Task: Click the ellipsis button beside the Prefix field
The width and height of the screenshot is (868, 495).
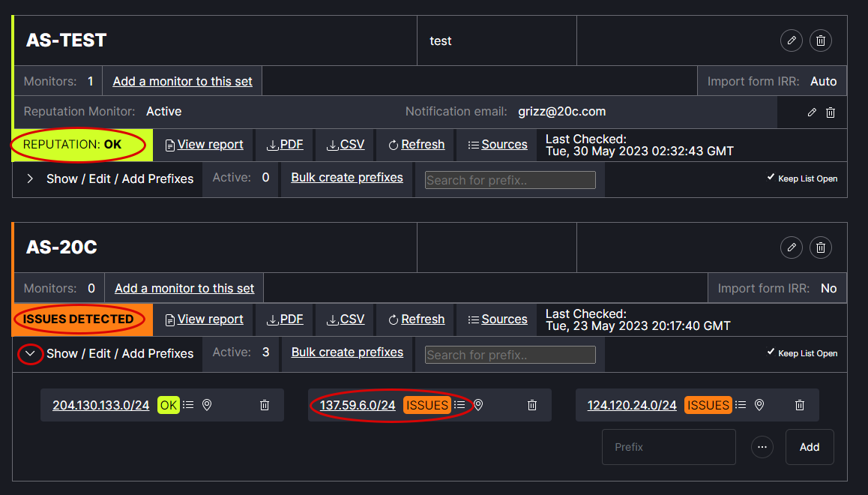Action: (762, 447)
